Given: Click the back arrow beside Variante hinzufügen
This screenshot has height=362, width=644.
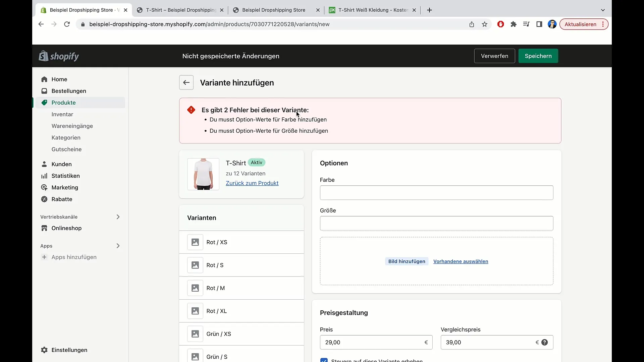Looking at the screenshot, I should pyautogui.click(x=186, y=82).
